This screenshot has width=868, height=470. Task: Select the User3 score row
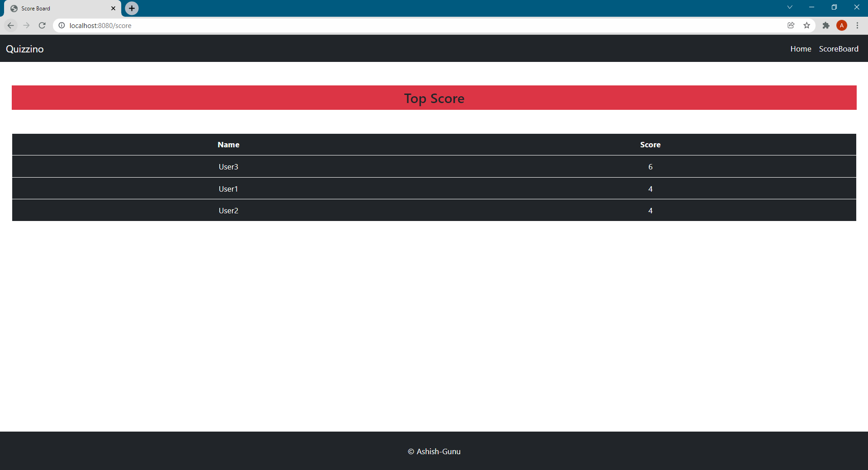434,166
